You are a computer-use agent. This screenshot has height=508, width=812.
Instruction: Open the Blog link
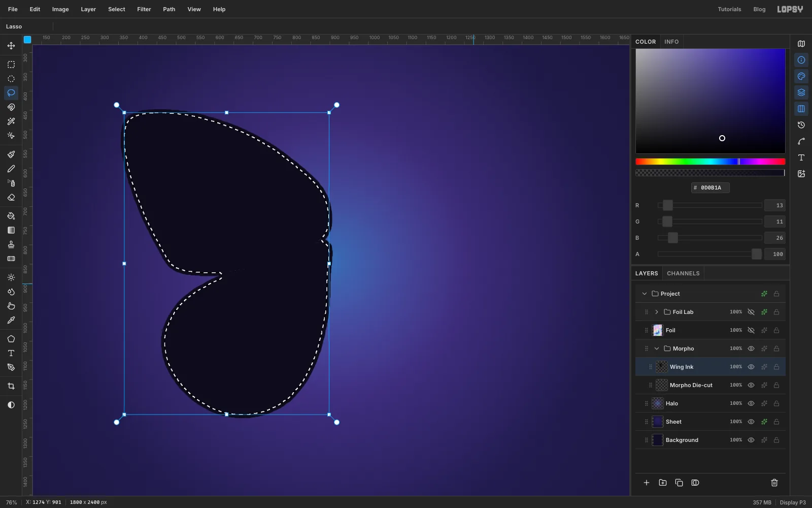pos(759,9)
